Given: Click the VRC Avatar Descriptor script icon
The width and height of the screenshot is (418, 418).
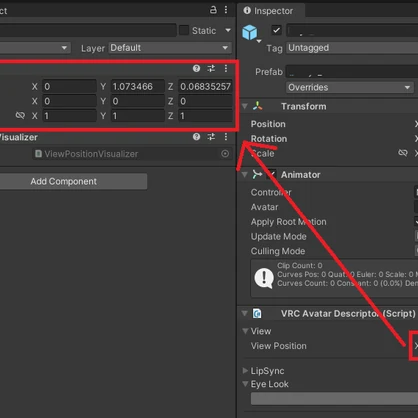Looking at the screenshot, I should tap(257, 314).
